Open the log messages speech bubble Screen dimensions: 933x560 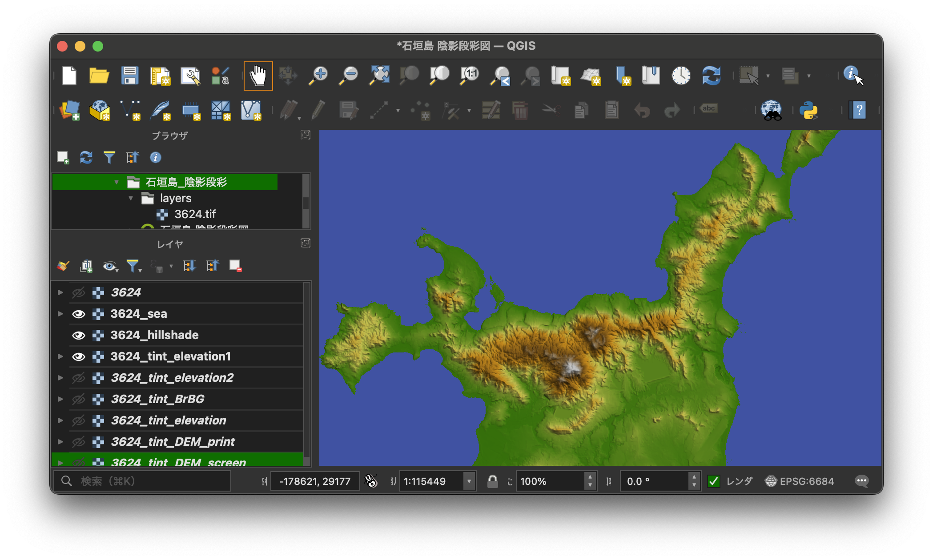click(x=861, y=481)
